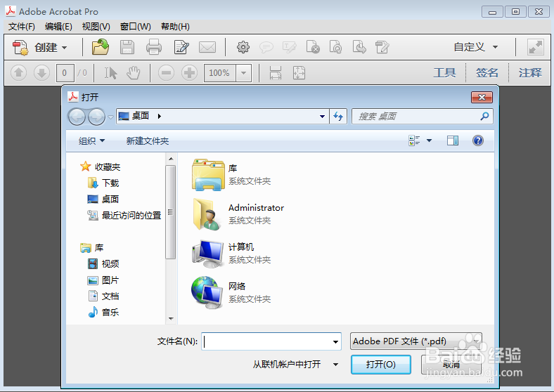This screenshot has width=554, height=392.
Task: Click the sidebar scrollbar down arrow
Action: (171, 319)
